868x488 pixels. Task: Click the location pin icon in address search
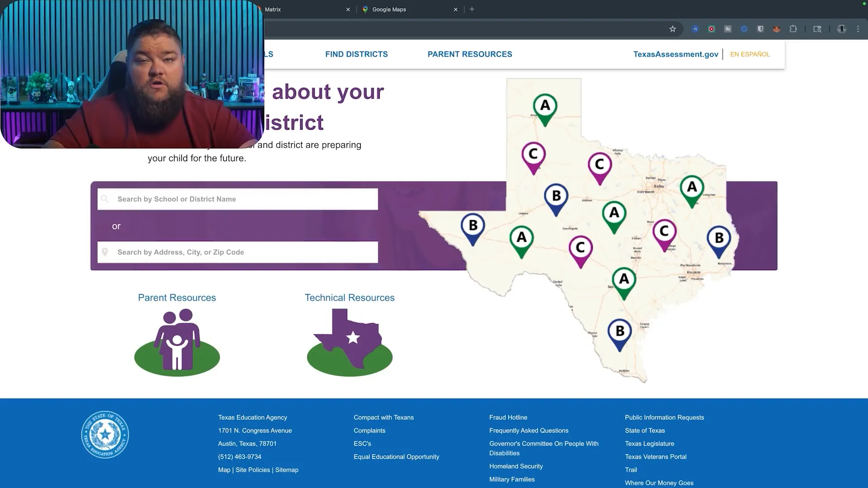[x=105, y=252]
